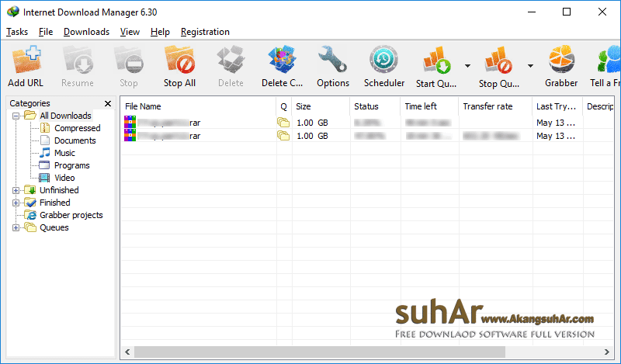Image resolution: width=621 pixels, height=364 pixels.
Task: Click the Compressed category icon
Action: (45, 128)
